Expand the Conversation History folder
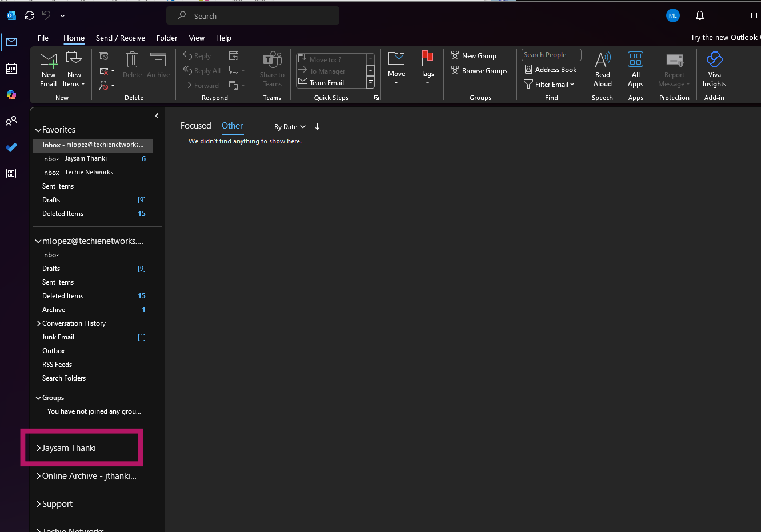This screenshot has width=761, height=532. point(39,323)
